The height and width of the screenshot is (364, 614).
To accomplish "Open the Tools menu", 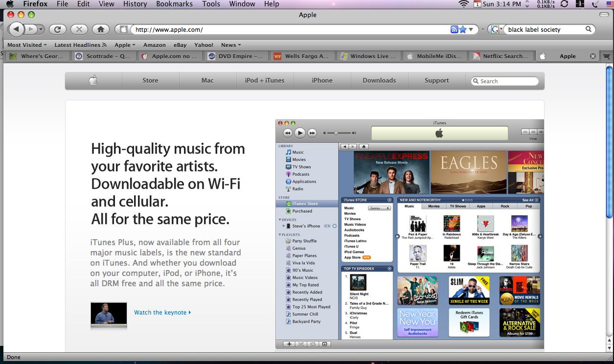I will click(211, 4).
